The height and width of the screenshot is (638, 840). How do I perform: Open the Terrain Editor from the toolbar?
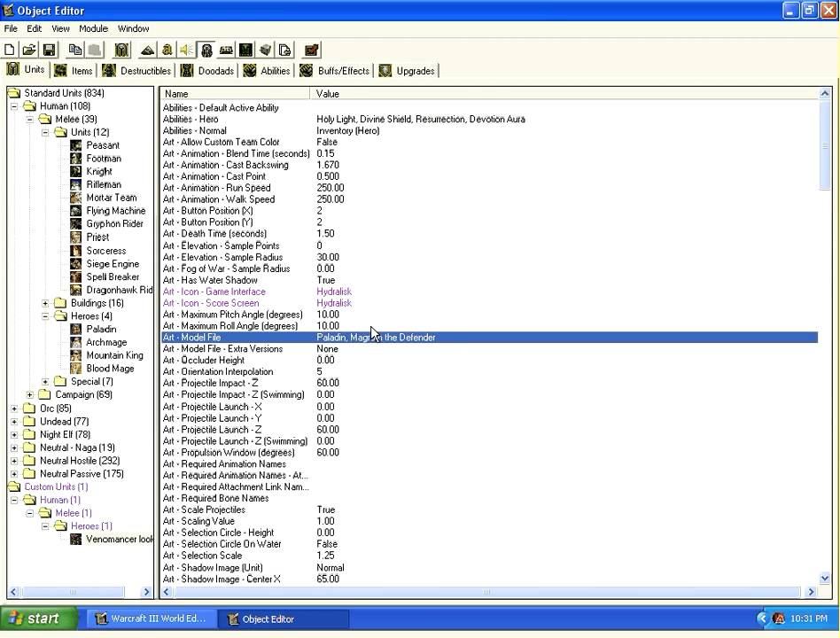tap(148, 51)
